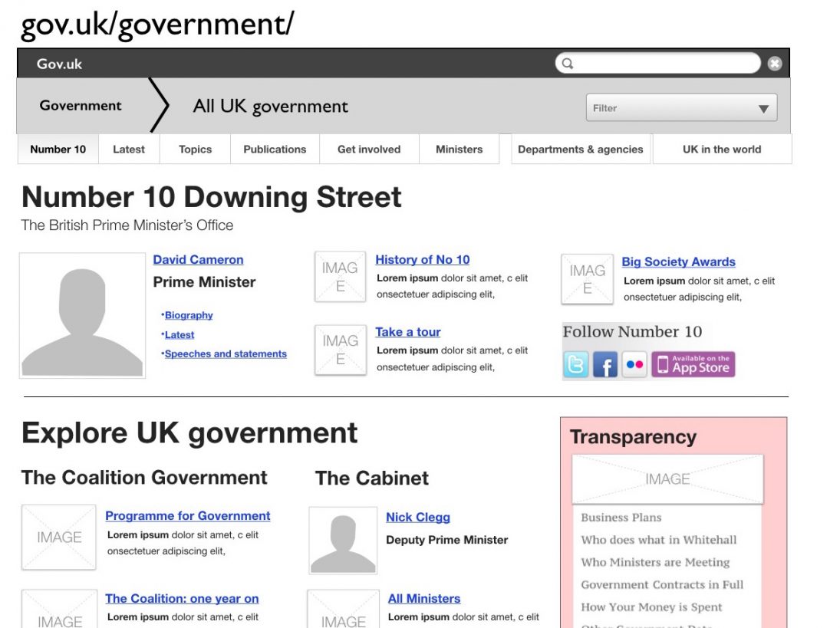Click the All Ministers thumbnail
840x628 pixels.
click(x=344, y=610)
